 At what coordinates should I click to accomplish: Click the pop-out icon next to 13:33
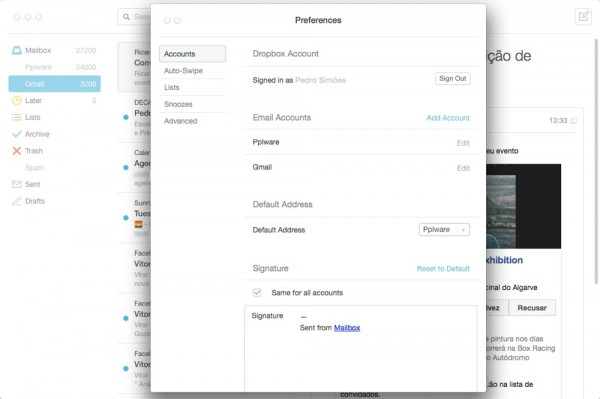tap(574, 121)
